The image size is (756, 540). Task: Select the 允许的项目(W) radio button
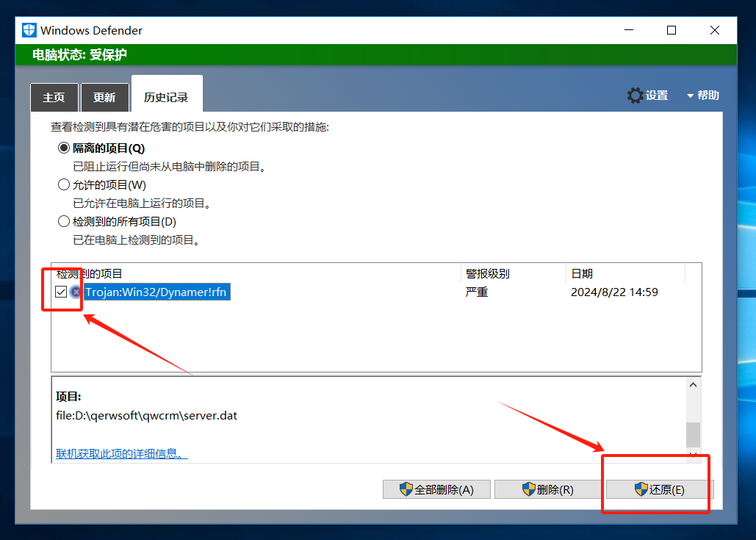click(x=64, y=184)
